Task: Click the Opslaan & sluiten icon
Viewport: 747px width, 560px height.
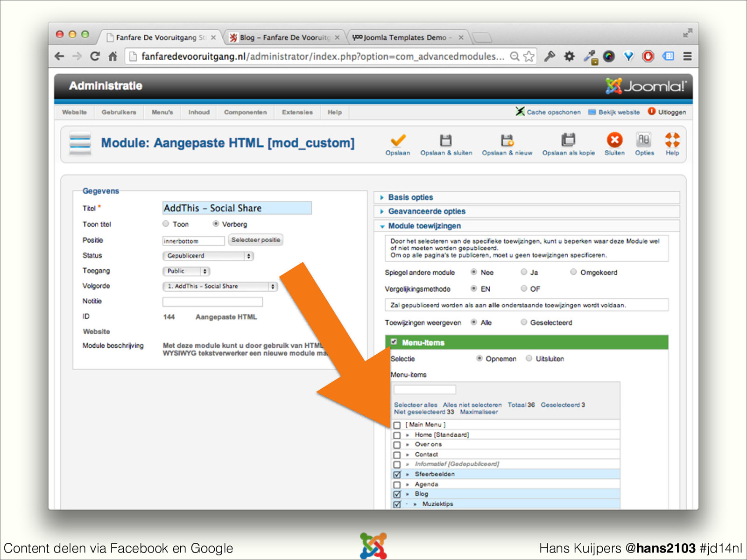Action: coord(446,140)
